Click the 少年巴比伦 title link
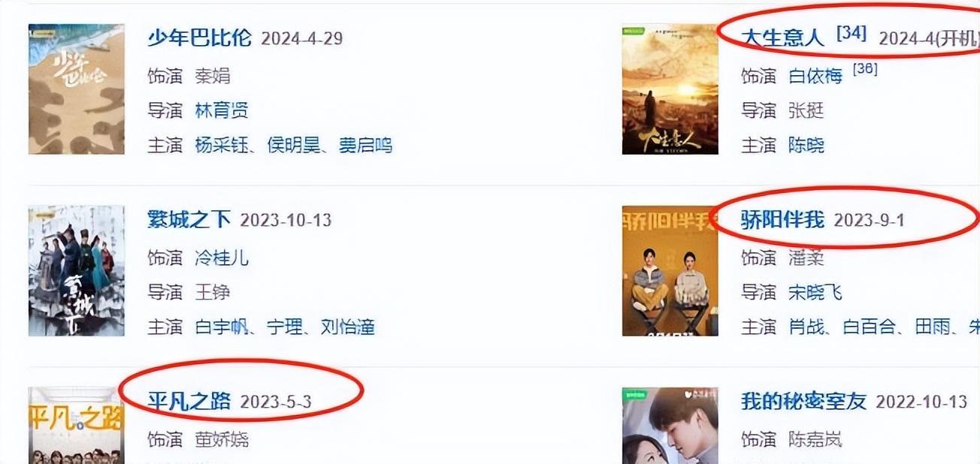 pyautogui.click(x=199, y=38)
